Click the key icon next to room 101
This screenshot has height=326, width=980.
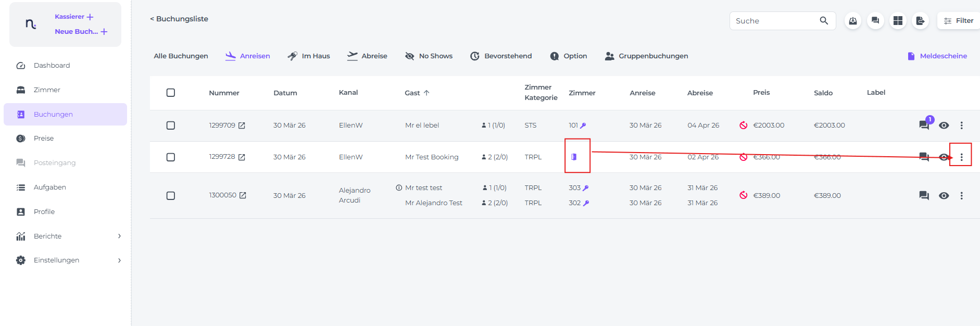[x=583, y=126]
